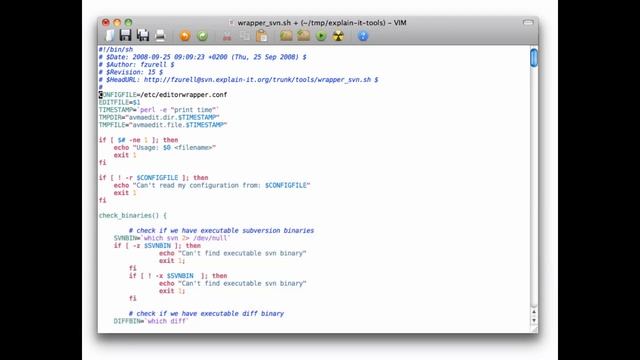Click the document proxy icon in title
Image resolution: width=640 pixels, height=360 pixels.
(231, 23)
